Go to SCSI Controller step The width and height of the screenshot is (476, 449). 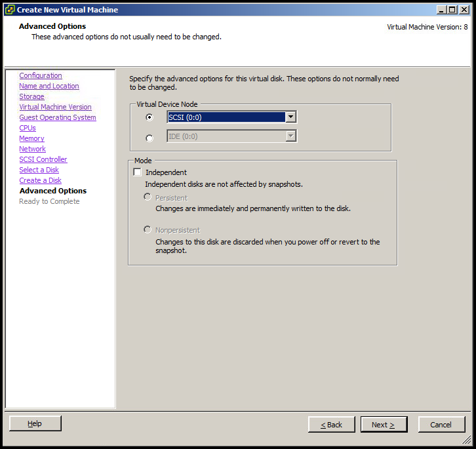pos(43,159)
